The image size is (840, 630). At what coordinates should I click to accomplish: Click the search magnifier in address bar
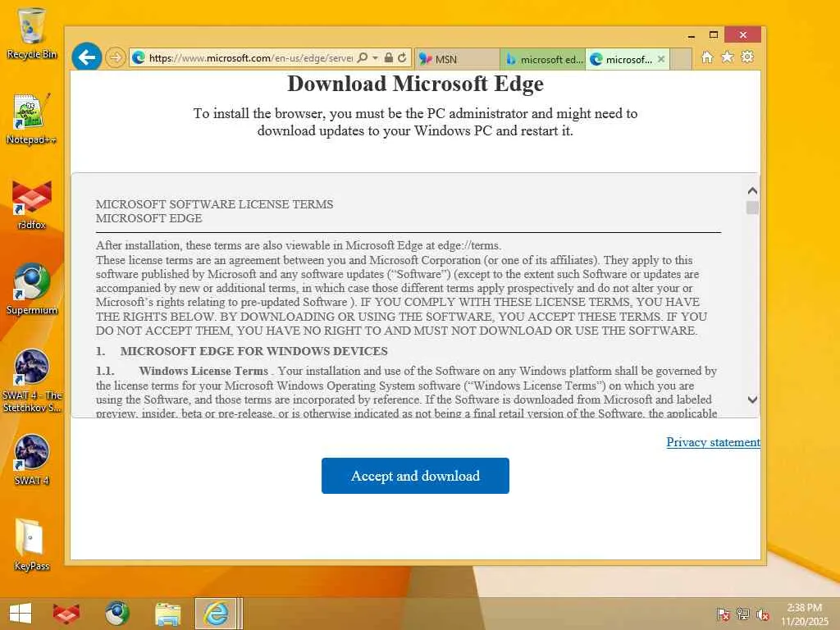tap(363, 57)
